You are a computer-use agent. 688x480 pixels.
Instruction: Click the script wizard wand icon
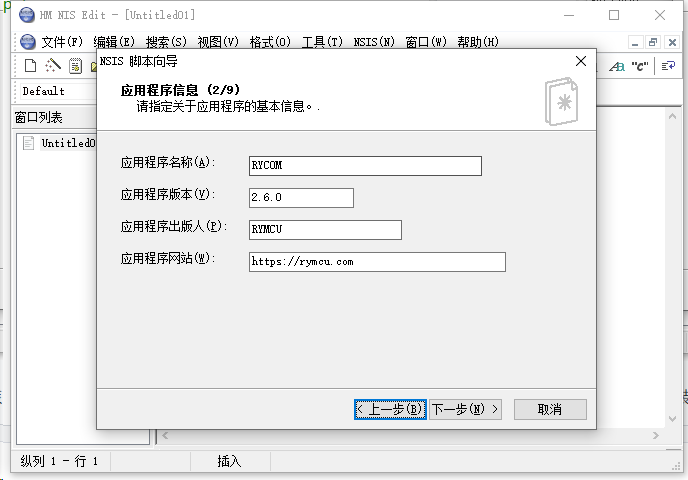pyautogui.click(x=53, y=66)
